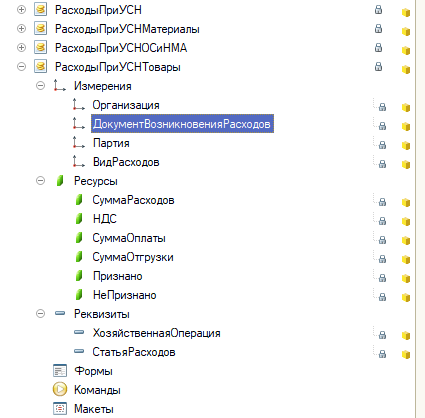The height and width of the screenshot is (418, 425).
Task: Click the РасходыПриУСНОСиНМА register icon
Action: pos(41,48)
